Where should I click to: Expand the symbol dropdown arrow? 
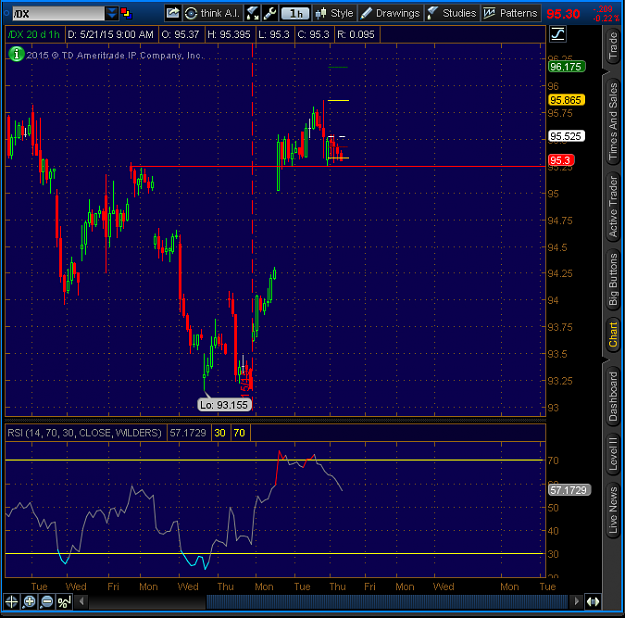point(112,14)
